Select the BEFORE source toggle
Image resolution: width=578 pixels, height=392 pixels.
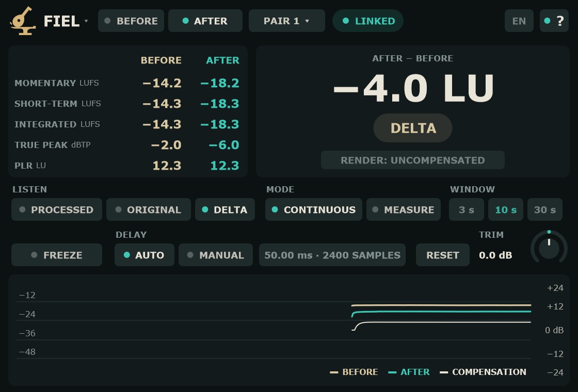point(131,21)
